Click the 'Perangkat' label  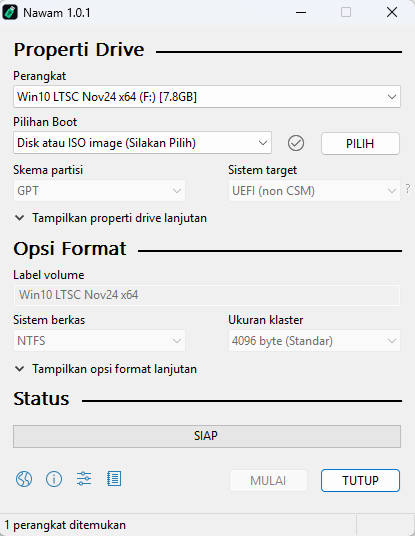40,76
